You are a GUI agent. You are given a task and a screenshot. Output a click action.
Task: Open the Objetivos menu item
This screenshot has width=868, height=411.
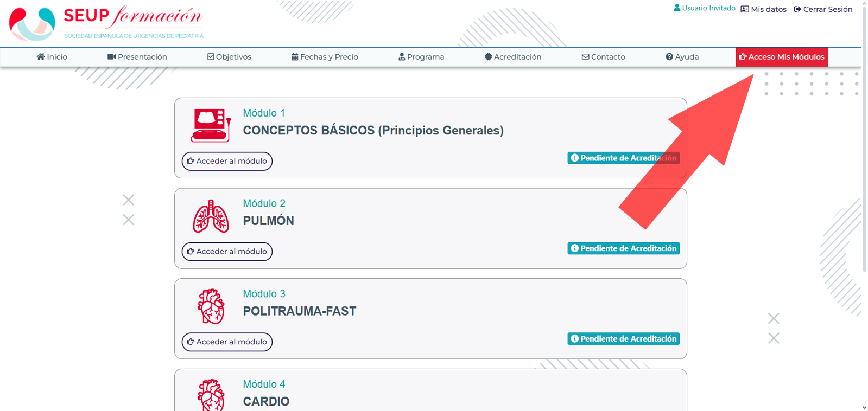tap(229, 57)
